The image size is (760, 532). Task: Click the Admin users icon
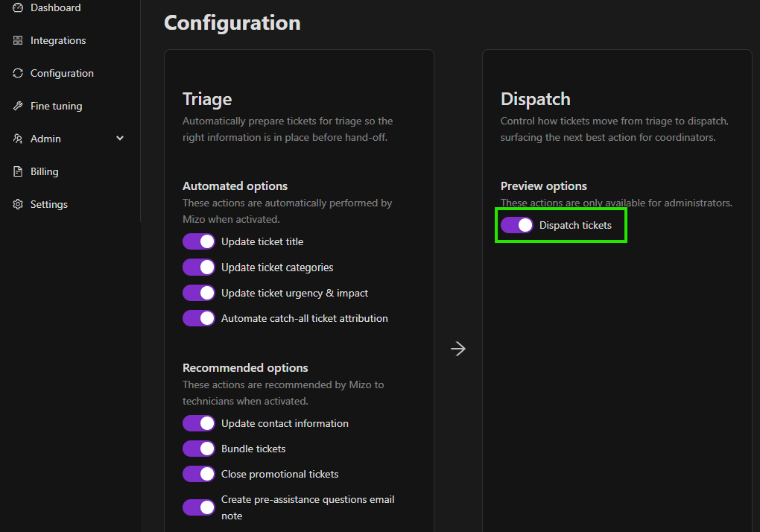(18, 139)
